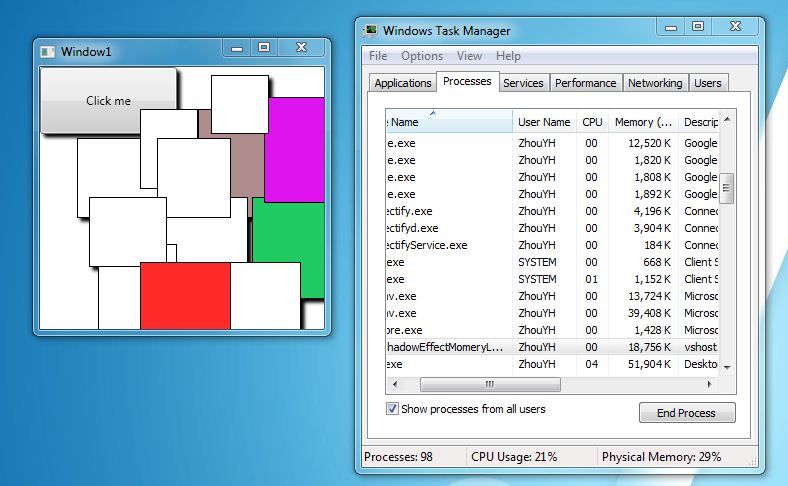Click the 184 K memory cell
This screenshot has width=788, height=486.
coord(657,245)
